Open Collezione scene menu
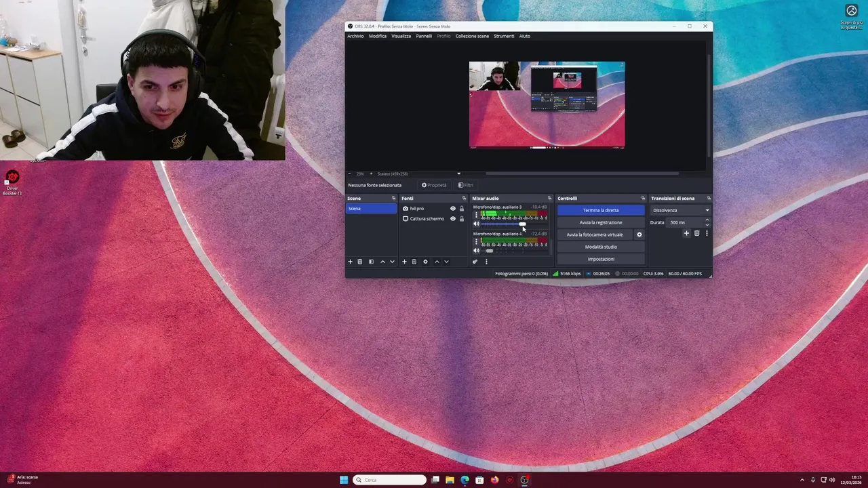The image size is (868, 488). pos(472,36)
